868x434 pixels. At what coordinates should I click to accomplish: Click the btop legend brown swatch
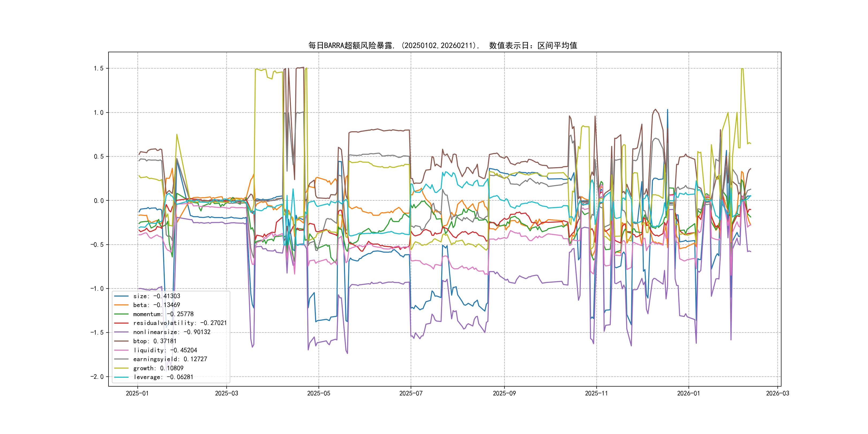pos(121,341)
